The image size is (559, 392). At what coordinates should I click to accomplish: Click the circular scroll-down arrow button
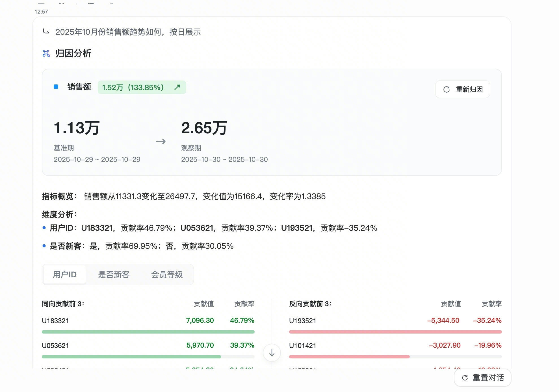(272, 353)
